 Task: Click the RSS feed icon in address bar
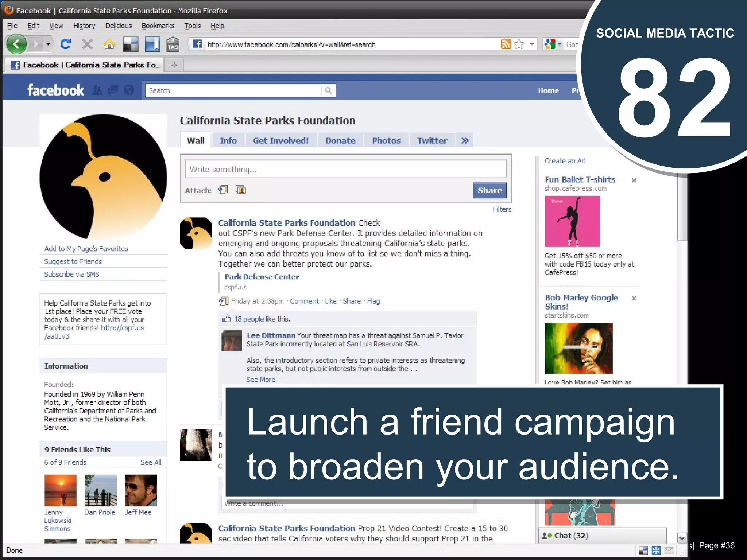[506, 44]
